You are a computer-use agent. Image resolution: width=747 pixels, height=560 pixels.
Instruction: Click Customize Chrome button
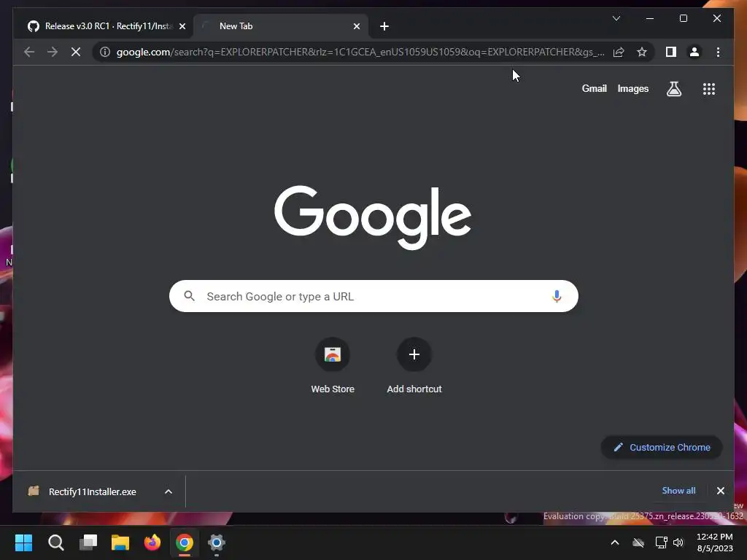click(662, 447)
